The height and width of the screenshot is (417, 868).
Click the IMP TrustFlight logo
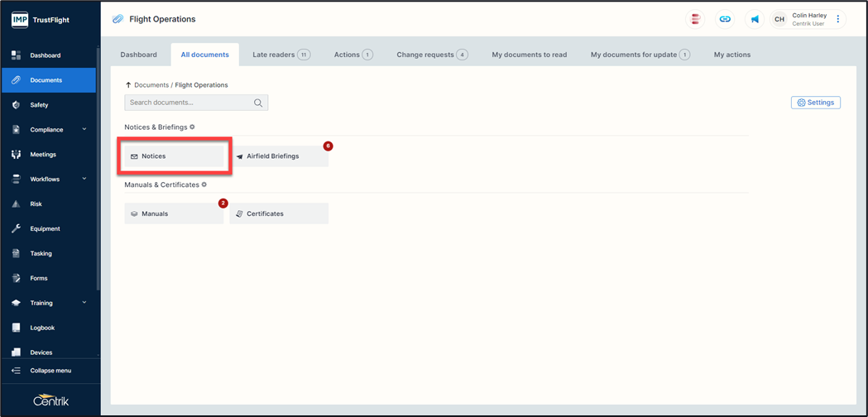[41, 20]
